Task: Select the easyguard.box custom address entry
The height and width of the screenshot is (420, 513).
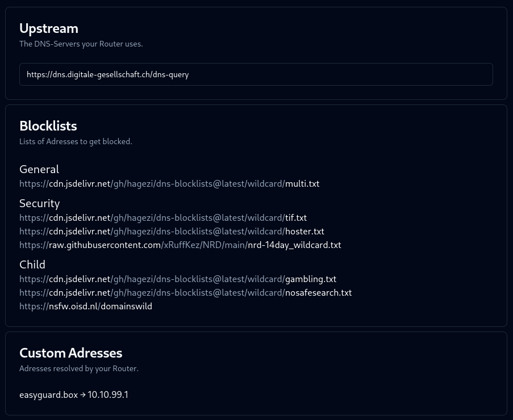Action: coord(48,395)
